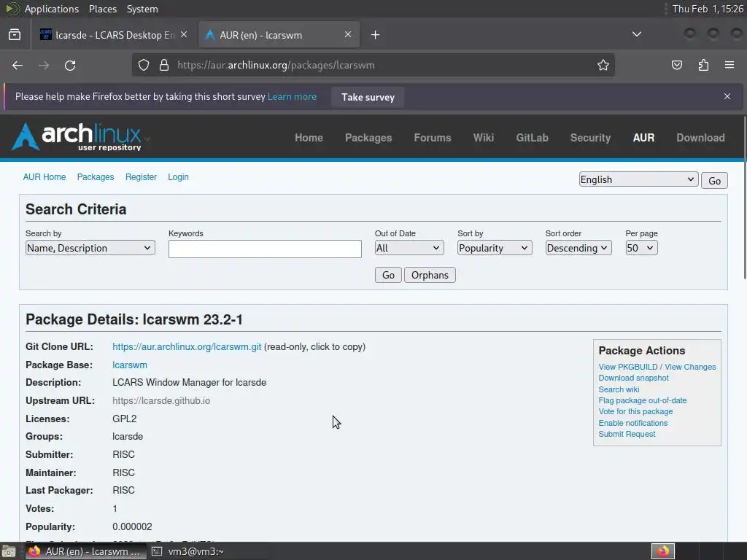Viewport: 747px width, 560px height.
Task: Close the AUR (en) - lcarswm tab
Action: (348, 35)
